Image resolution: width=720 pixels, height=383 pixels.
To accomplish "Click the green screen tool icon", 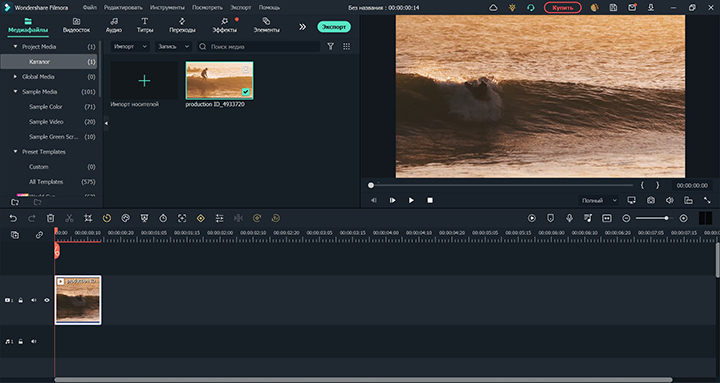I will point(144,219).
